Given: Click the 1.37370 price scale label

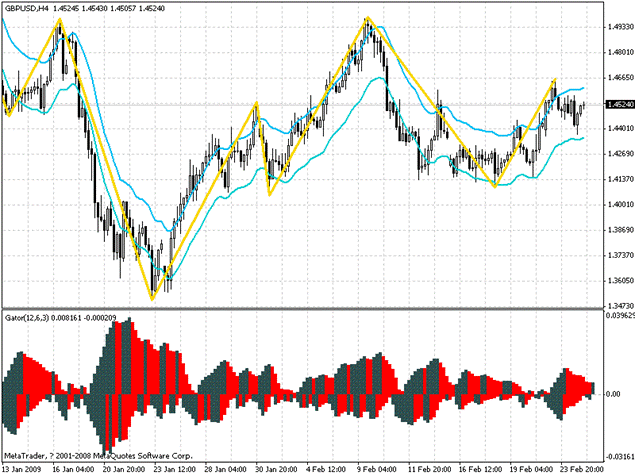Looking at the screenshot, I should click(x=620, y=255).
